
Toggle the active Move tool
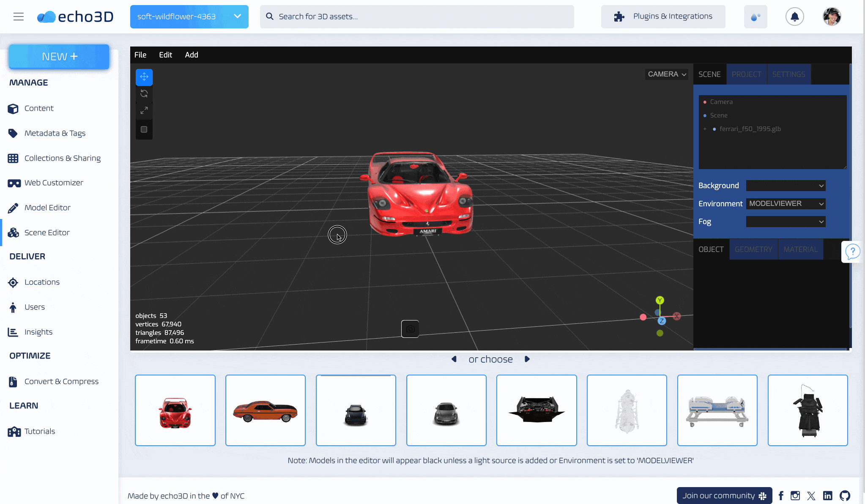(144, 77)
